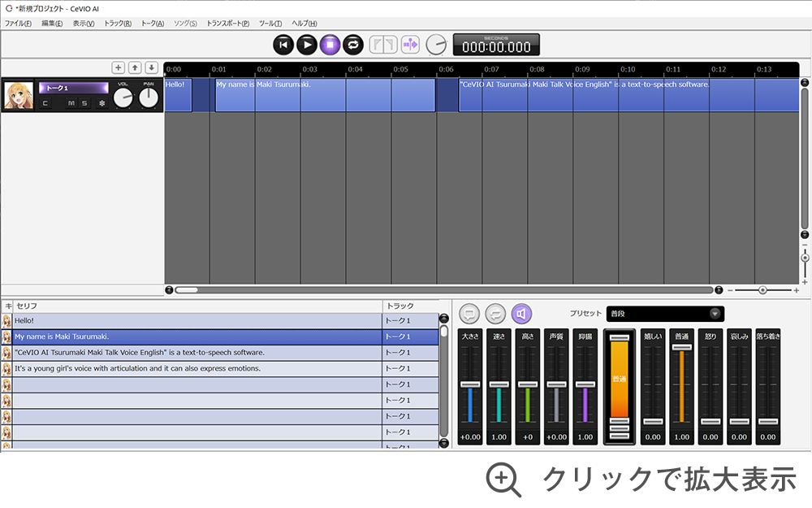This screenshot has height=508, width=812.
Task: Open the トランスポート(P) menu
Action: coord(228,24)
